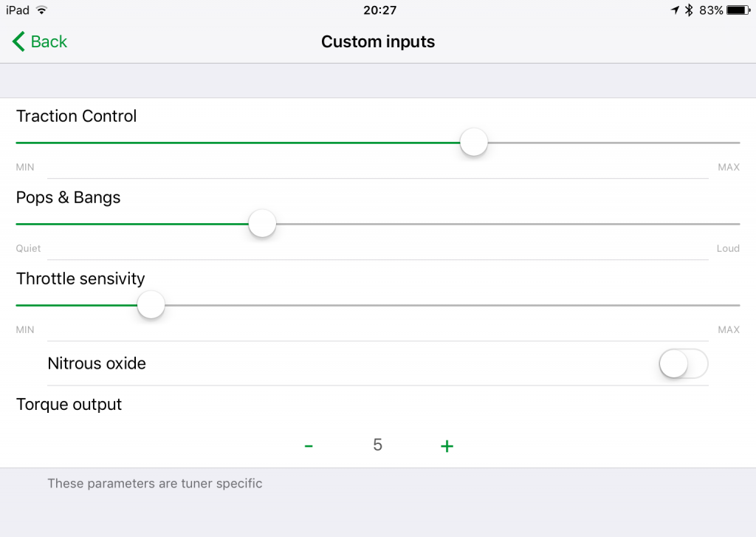Screen dimensions: 756x537
Task: Tap the green back chevron icon
Action: (x=18, y=41)
